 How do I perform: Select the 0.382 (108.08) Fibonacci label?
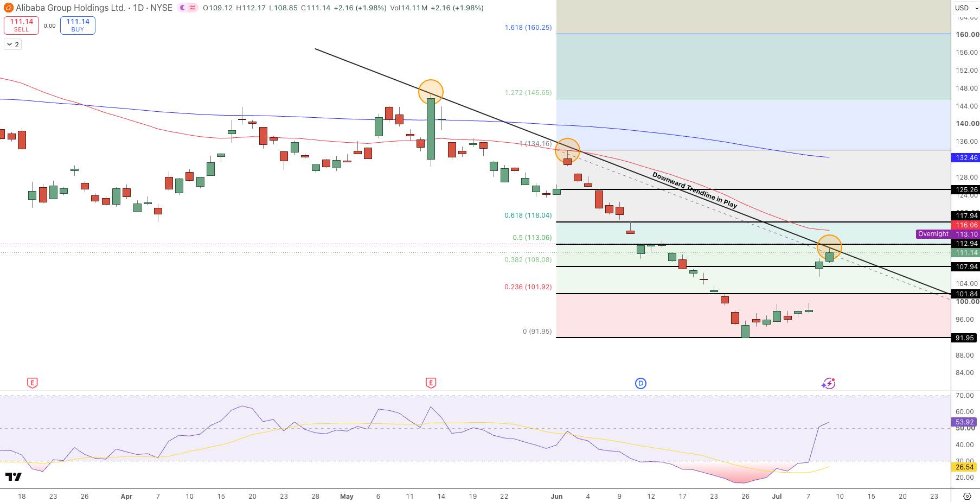coord(528,259)
